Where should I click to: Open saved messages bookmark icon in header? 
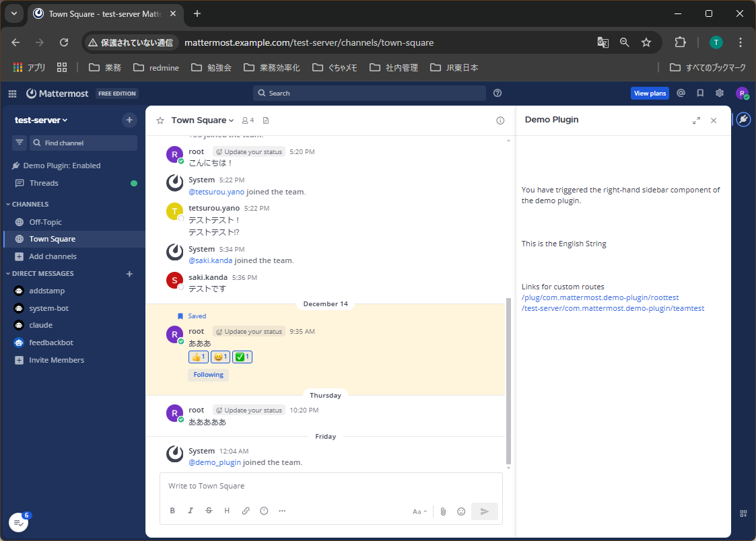coord(700,93)
